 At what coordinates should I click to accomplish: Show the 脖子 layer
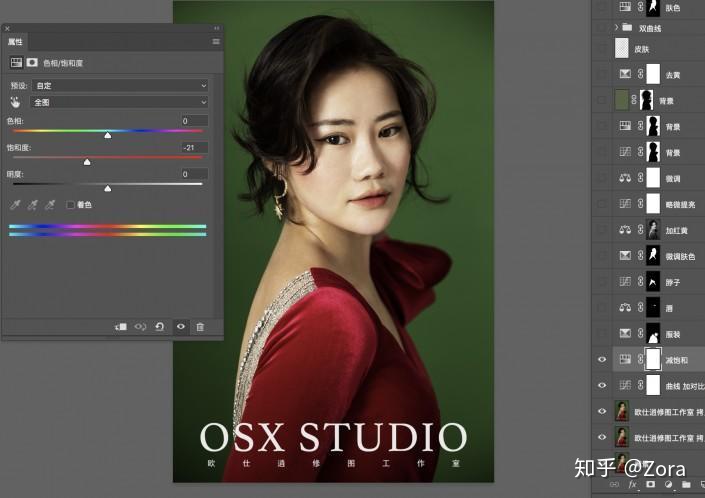click(602, 281)
